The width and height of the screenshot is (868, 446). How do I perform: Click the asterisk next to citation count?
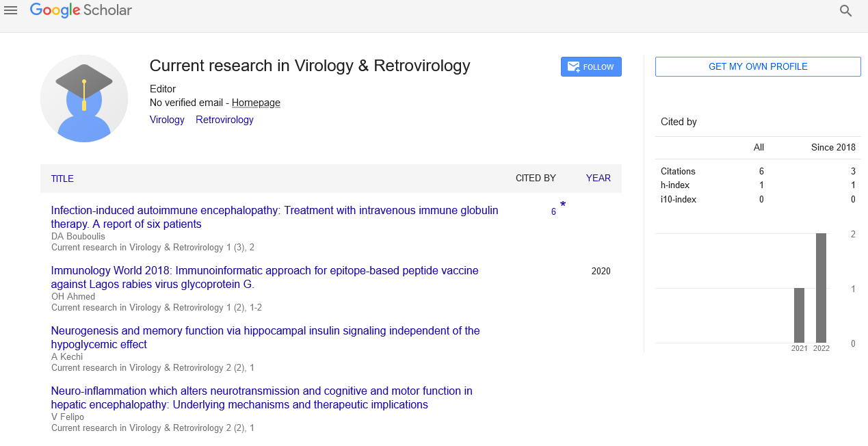point(563,205)
